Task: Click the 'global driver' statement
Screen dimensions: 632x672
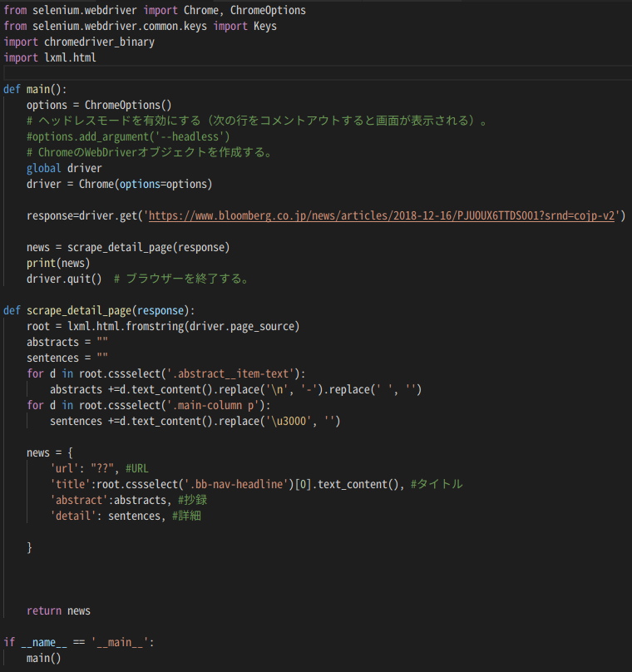Action: point(64,168)
